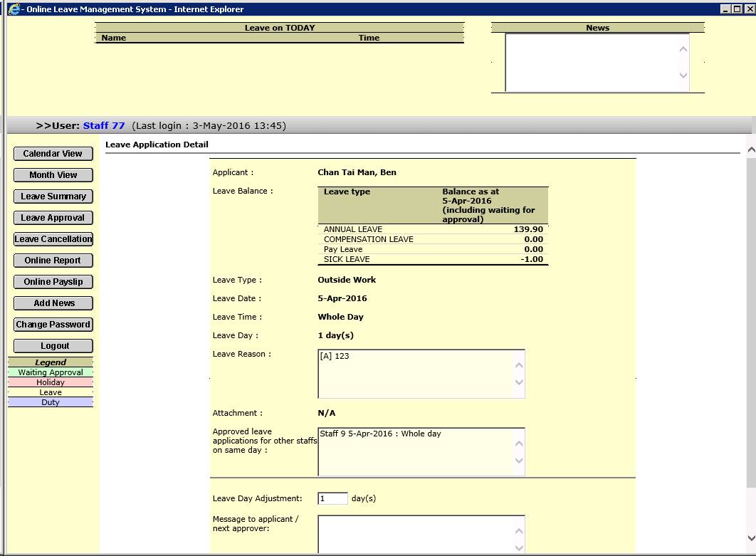Click the Leave Application Detail heading

[157, 145]
